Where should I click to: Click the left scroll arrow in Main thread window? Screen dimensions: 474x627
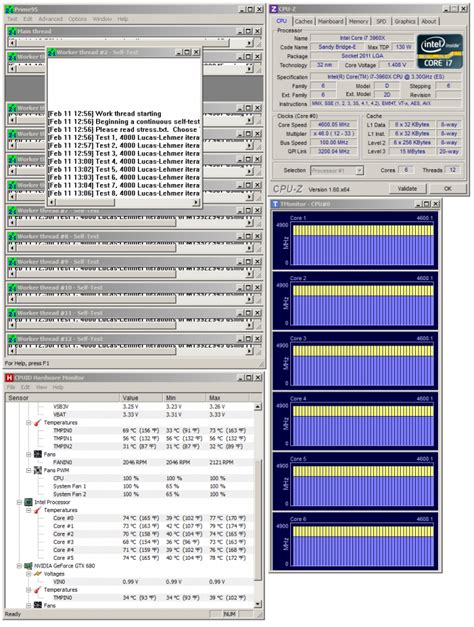click(12, 43)
